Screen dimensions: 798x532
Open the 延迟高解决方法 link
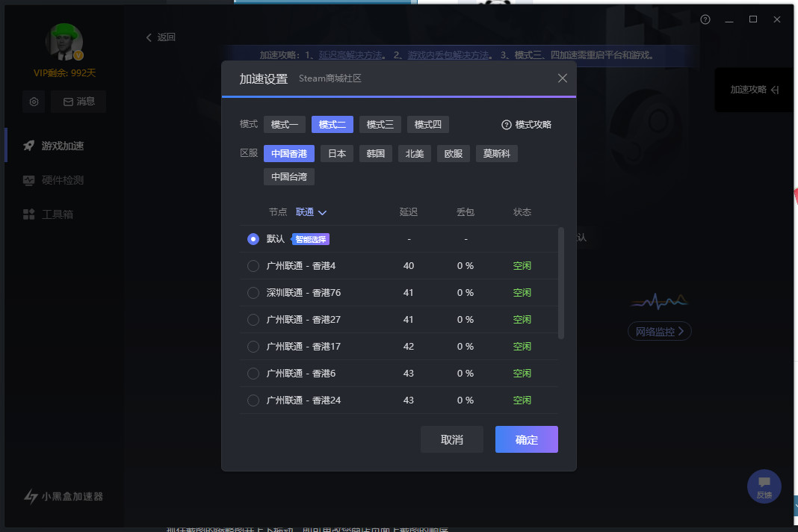[x=351, y=55]
